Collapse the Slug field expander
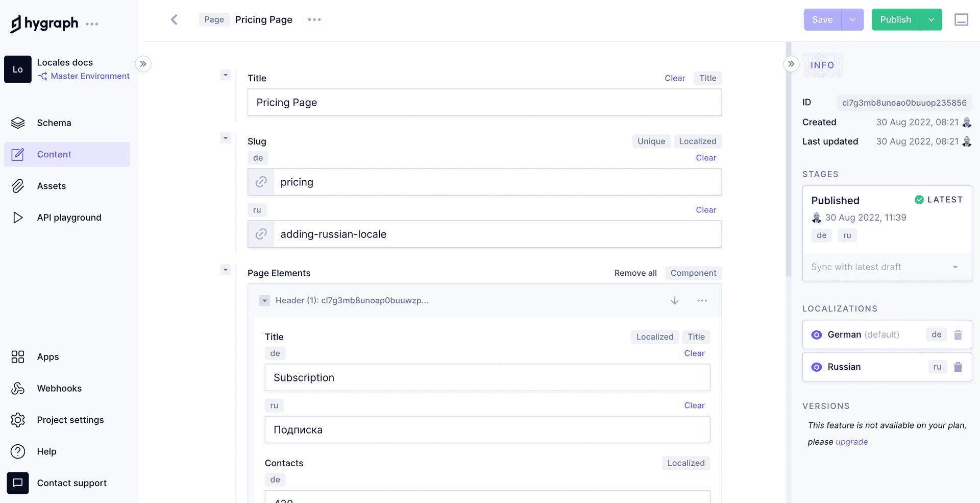Image resolution: width=980 pixels, height=503 pixels. click(226, 138)
